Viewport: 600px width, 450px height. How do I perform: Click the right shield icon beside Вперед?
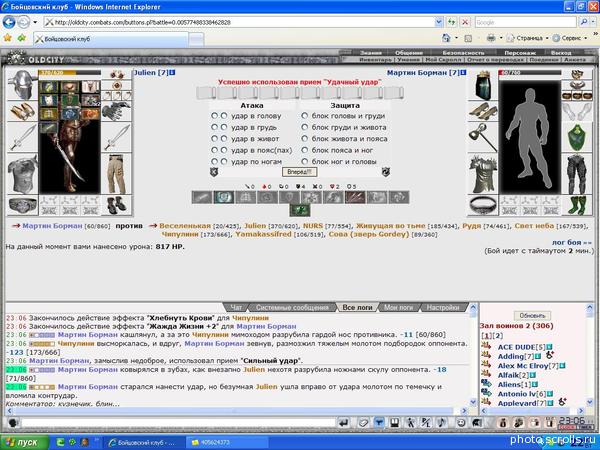386,172
